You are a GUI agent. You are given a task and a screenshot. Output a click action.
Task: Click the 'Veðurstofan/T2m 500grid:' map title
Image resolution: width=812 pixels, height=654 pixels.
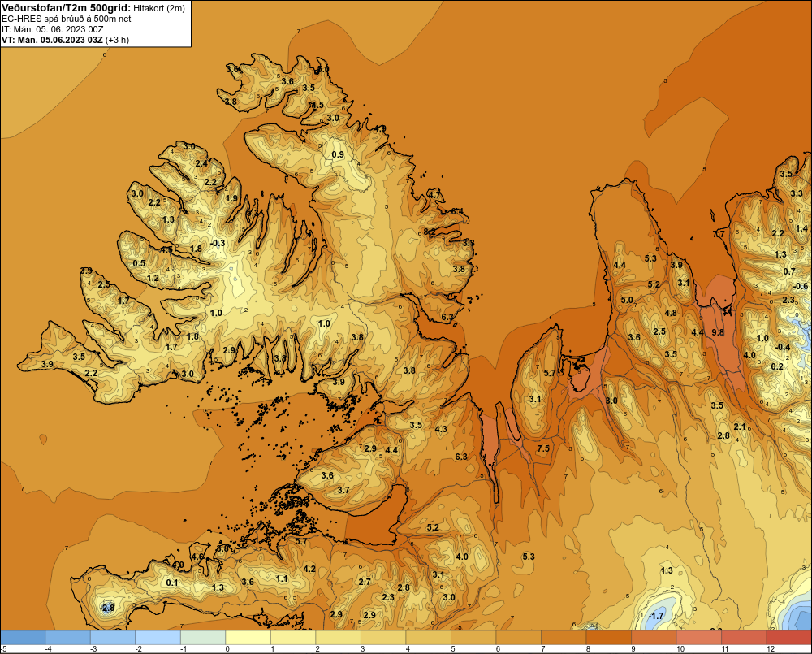click(66, 7)
